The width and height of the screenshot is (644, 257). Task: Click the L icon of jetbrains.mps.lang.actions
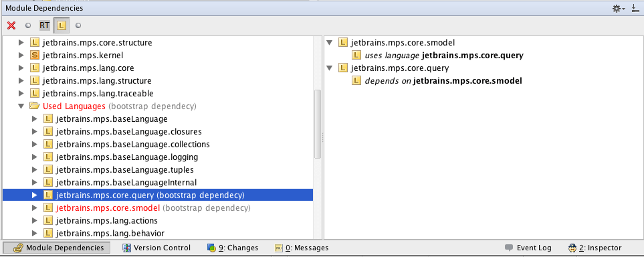click(x=48, y=220)
